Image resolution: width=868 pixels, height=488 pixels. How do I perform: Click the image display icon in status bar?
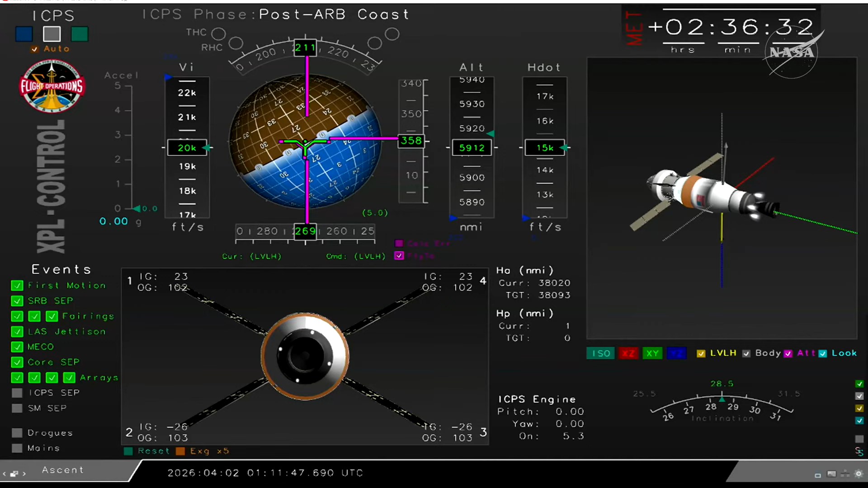click(831, 474)
